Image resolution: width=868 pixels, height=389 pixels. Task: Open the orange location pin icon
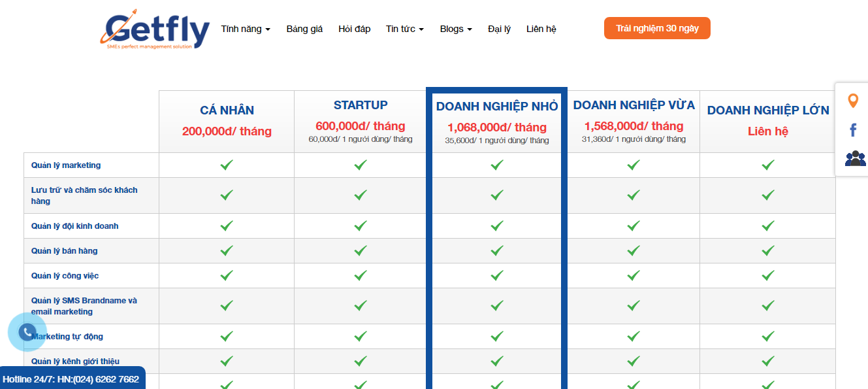(x=853, y=101)
